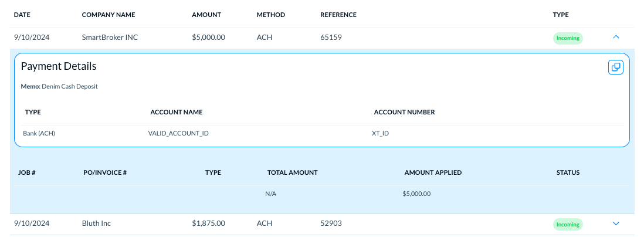Select the SmartBroker INC company name
644x237 pixels.
pos(110,38)
